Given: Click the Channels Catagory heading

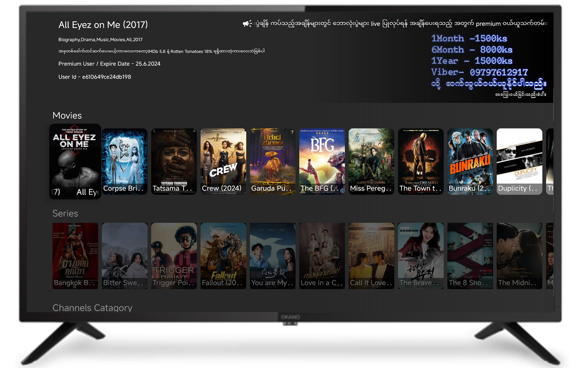Looking at the screenshot, I should [92, 308].
